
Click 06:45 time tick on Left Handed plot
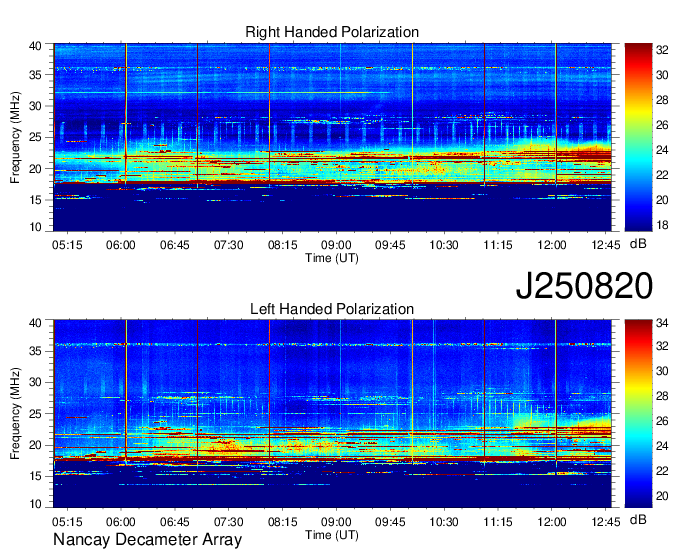pos(174,522)
